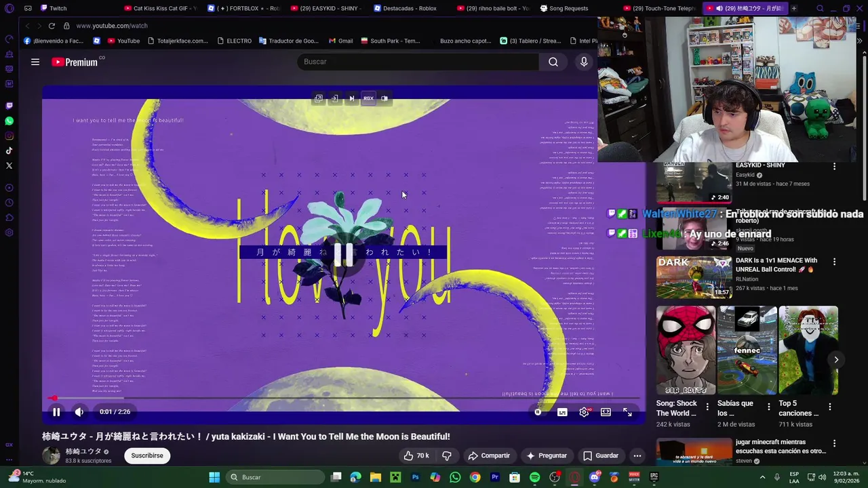Screen dimensions: 868x488
Task: Open TikTok in the browser sidebar
Action: point(9,150)
